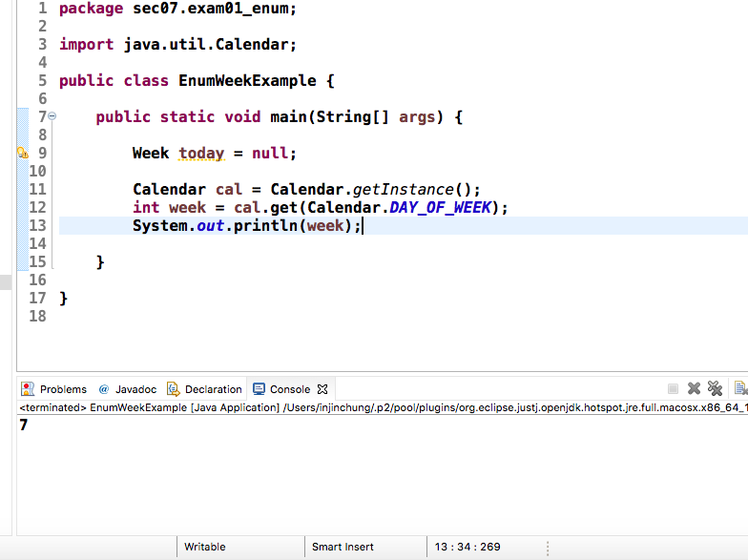
Task: Click line number 13 in the gutter
Action: pyautogui.click(x=38, y=225)
